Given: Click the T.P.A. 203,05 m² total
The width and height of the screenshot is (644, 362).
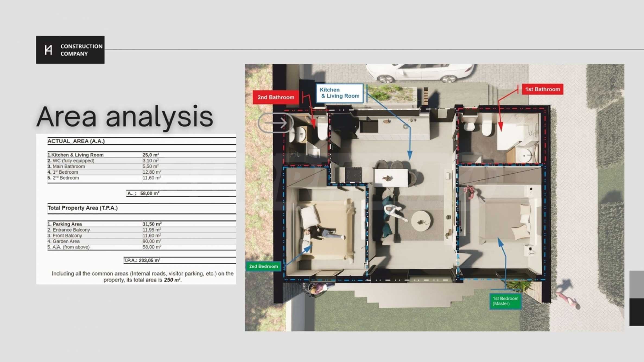Looking at the screenshot, I should 142,261.
